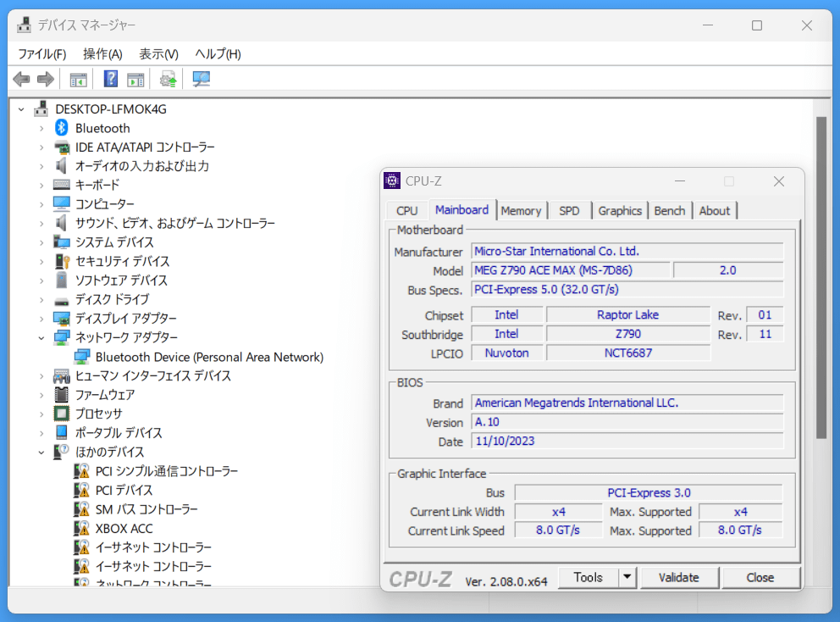Toggle the action pane toolbar icon
This screenshot has height=622, width=840.
point(135,80)
